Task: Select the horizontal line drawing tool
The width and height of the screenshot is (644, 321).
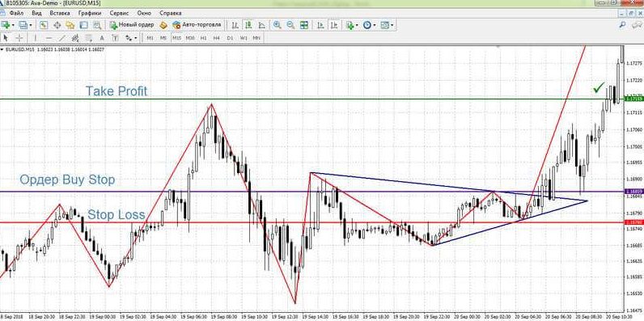Action: pyautogui.click(x=49, y=38)
